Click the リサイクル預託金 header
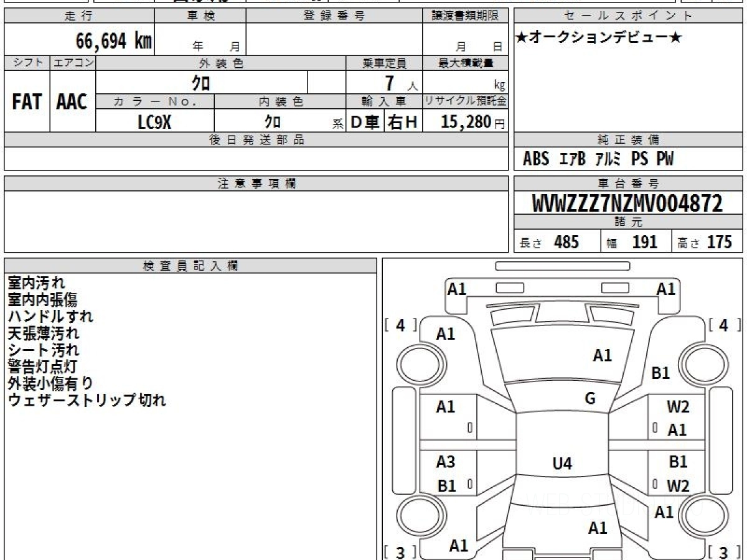747x560 pixels. pyautogui.click(x=465, y=102)
